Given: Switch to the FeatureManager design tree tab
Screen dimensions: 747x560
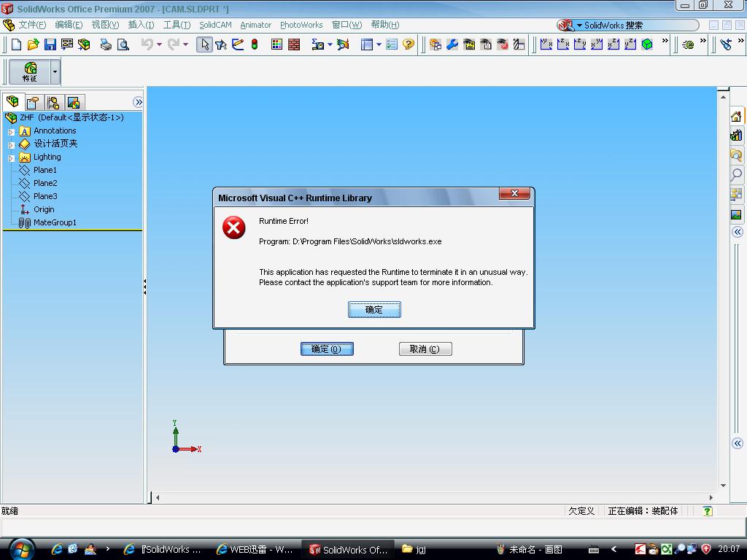Looking at the screenshot, I should point(12,101).
